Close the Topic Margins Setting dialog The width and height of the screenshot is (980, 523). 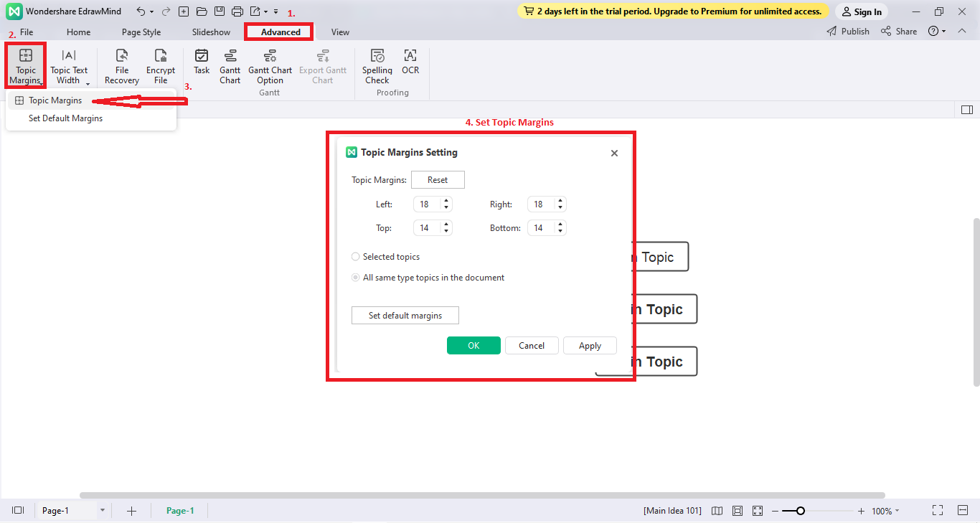(614, 153)
